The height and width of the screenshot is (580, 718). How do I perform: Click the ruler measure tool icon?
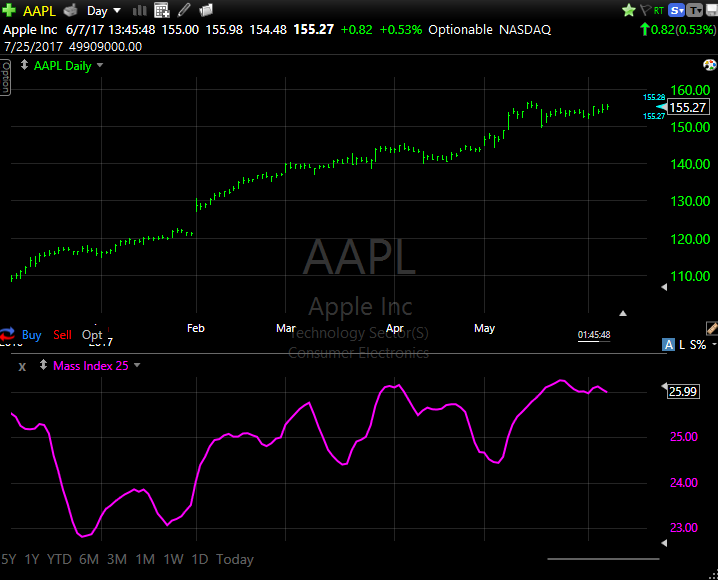click(x=712, y=328)
